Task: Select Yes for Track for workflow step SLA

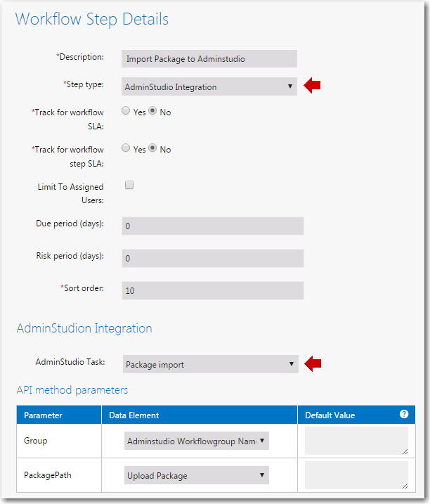Action: pyautogui.click(x=126, y=148)
